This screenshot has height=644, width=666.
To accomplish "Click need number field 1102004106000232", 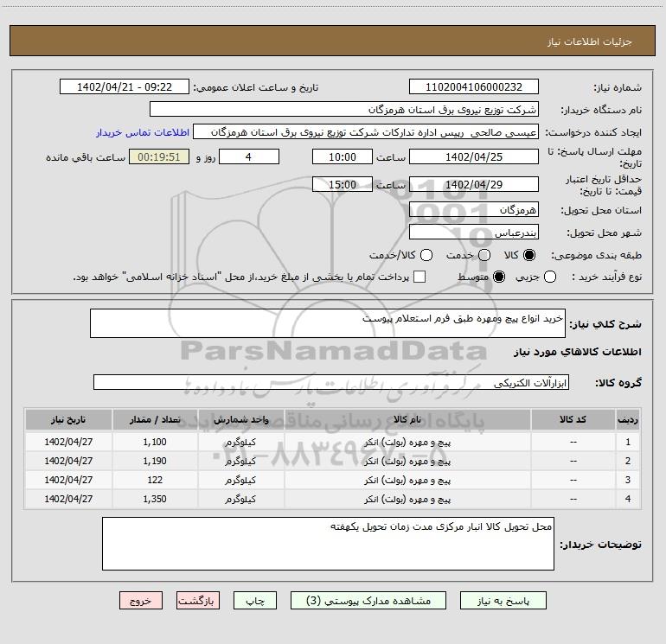I will (x=474, y=87).
